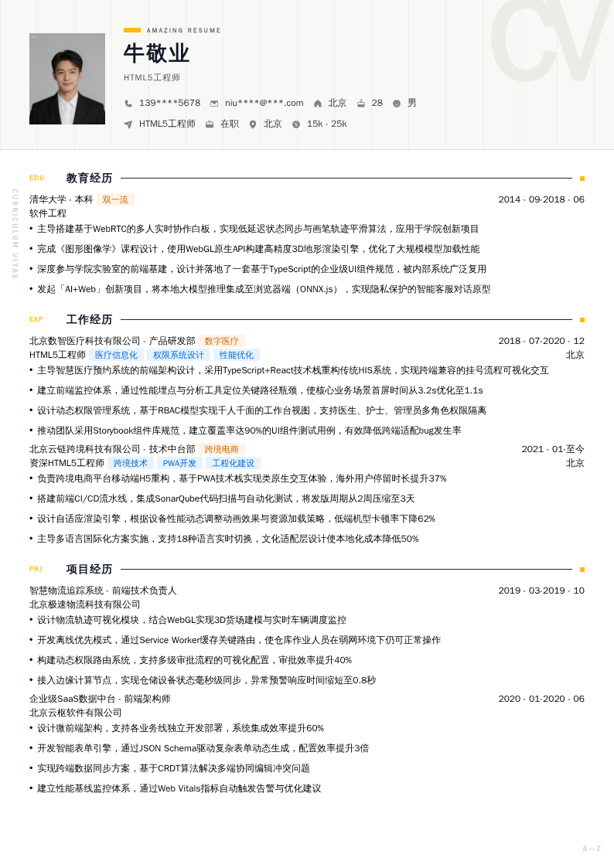Click the home icon next to 北京
614x868 pixels.
(x=318, y=103)
